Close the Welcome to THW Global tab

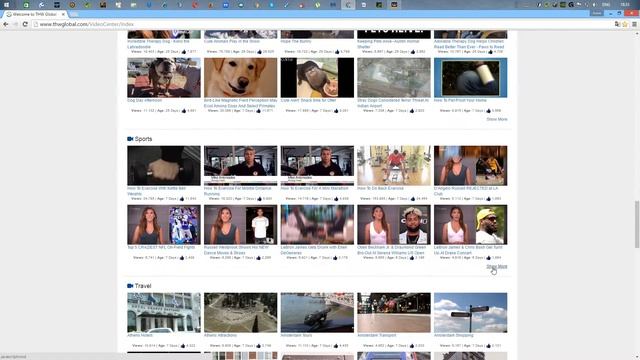(63, 14)
